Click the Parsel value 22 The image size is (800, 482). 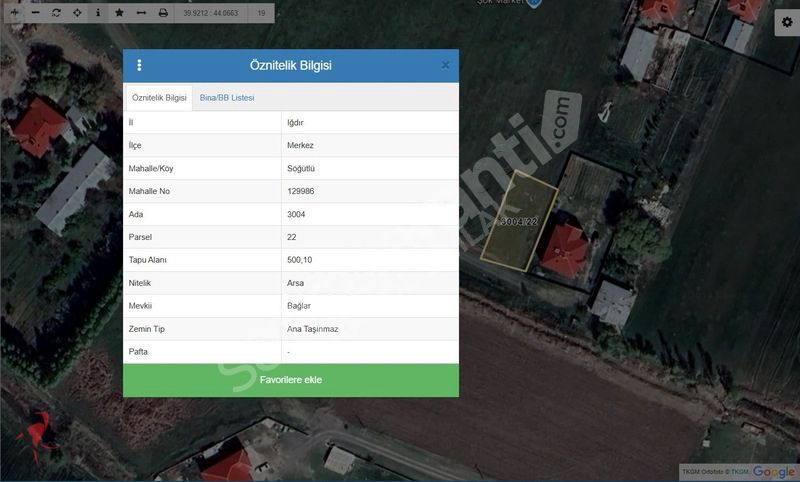pos(291,237)
